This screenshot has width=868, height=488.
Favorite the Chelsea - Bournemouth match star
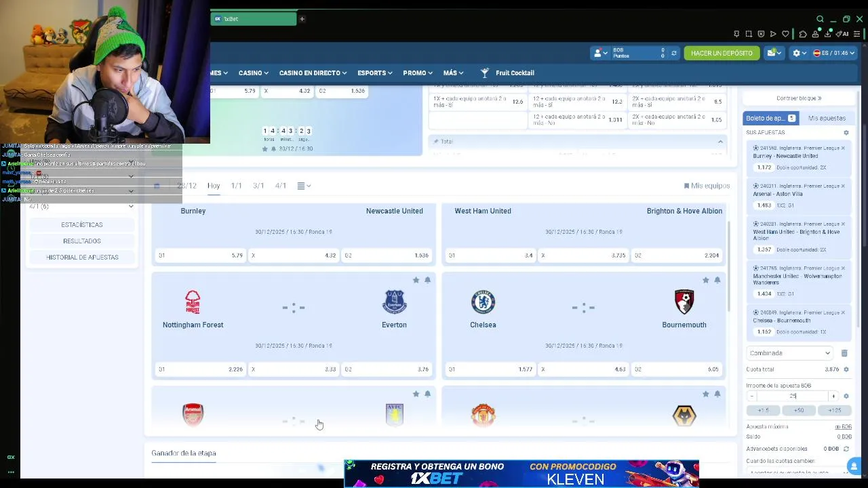(705, 280)
